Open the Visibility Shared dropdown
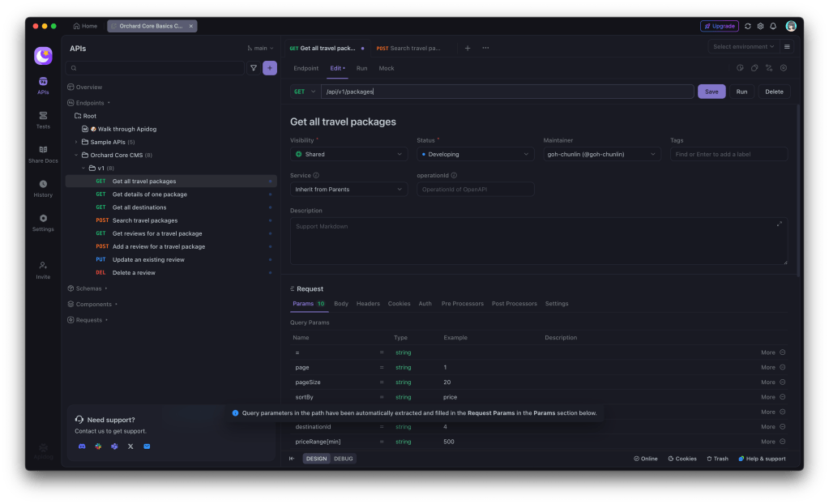This screenshot has width=829, height=504. [x=348, y=154]
